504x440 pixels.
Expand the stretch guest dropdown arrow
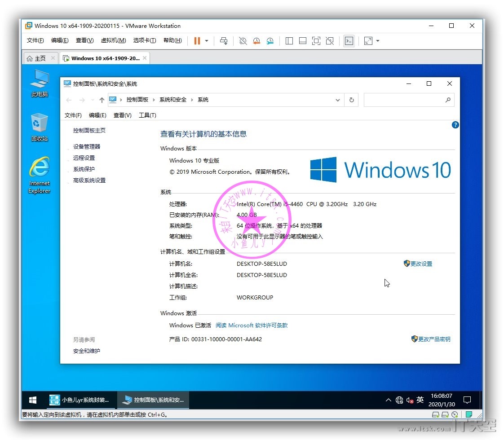coord(378,41)
